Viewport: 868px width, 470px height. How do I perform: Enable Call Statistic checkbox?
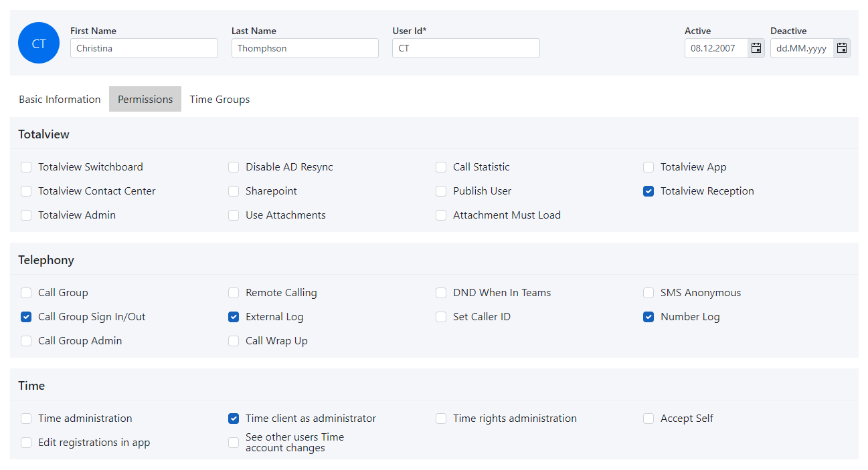coord(441,167)
